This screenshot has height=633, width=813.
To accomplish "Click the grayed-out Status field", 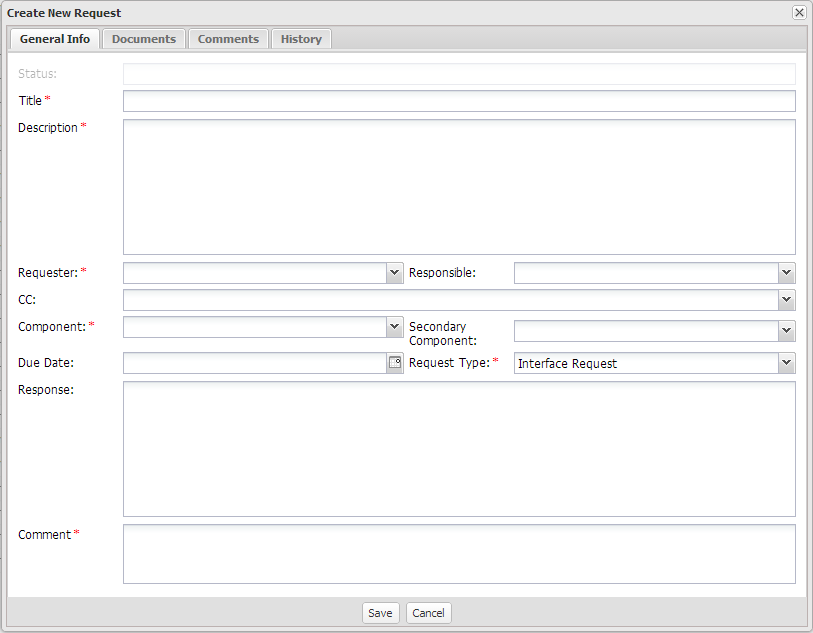I will point(458,73).
